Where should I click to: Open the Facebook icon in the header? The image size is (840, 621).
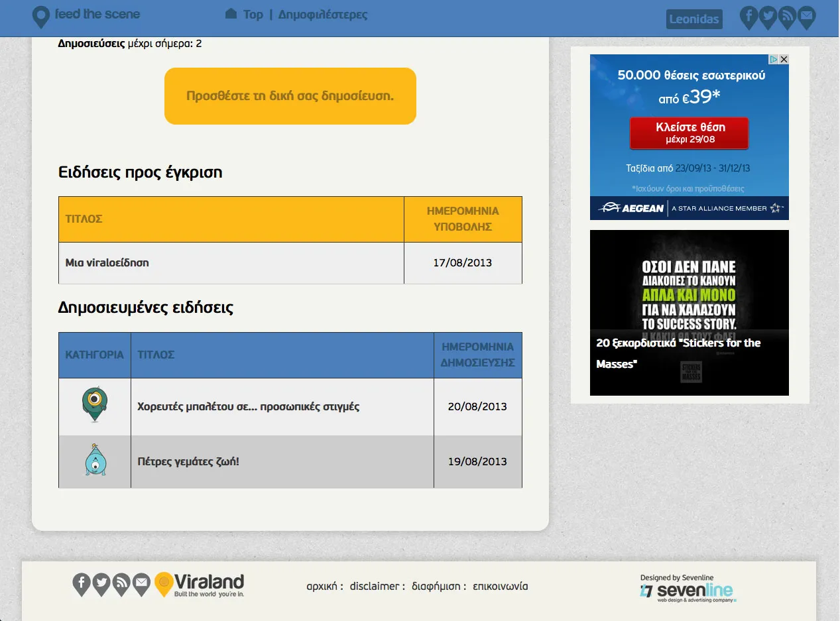click(749, 18)
